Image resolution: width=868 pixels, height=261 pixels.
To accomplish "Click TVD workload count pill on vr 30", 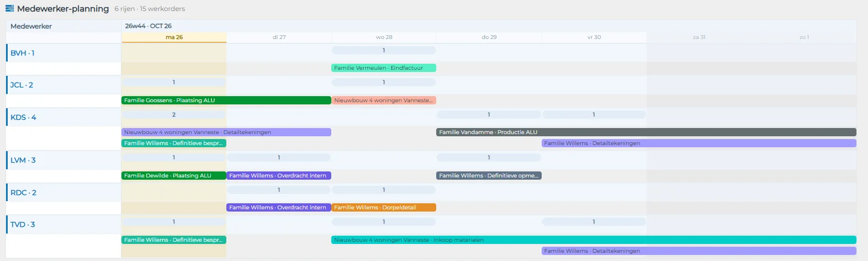I will click(x=594, y=222).
